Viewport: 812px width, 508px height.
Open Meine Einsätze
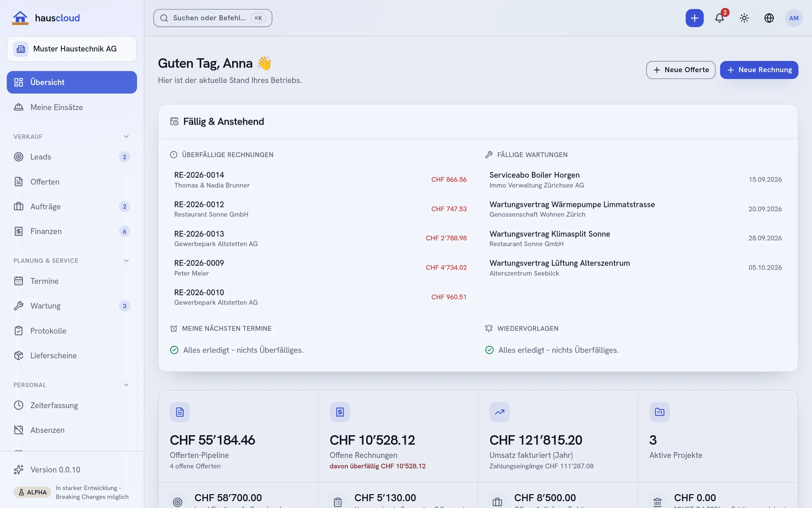click(72, 107)
